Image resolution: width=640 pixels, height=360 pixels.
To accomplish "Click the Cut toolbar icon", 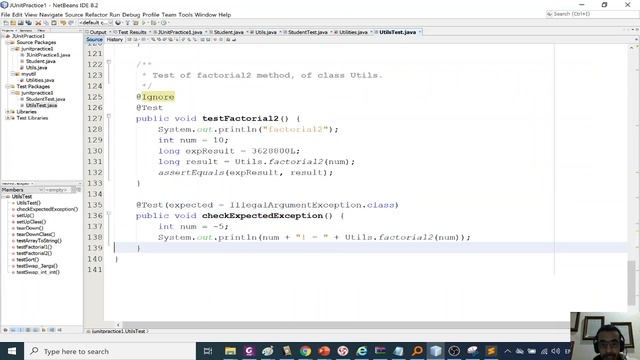I will [x=38, y=23].
